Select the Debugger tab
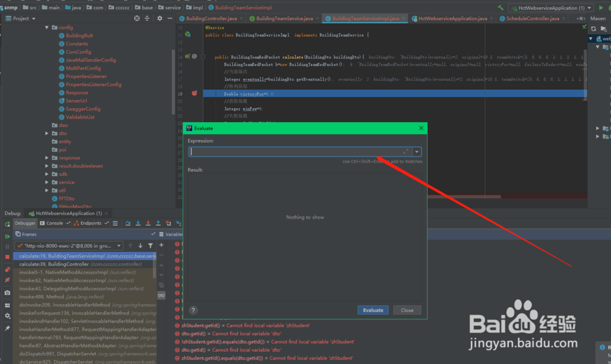The height and width of the screenshot is (364, 611). tap(25, 223)
